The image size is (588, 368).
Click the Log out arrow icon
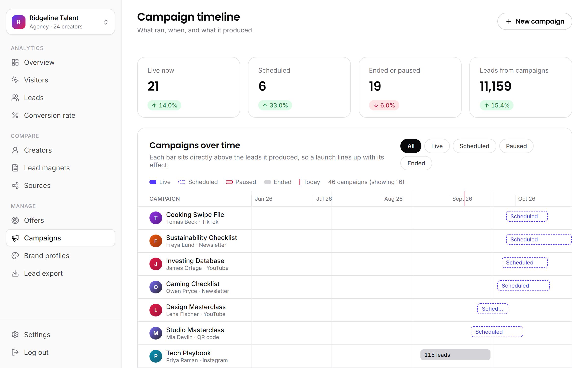[x=15, y=352]
